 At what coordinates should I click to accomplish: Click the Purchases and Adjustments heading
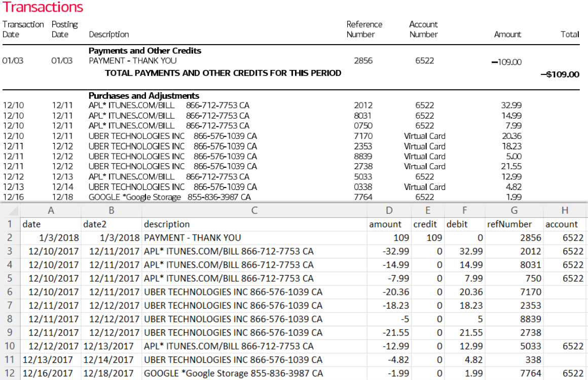[x=145, y=95]
